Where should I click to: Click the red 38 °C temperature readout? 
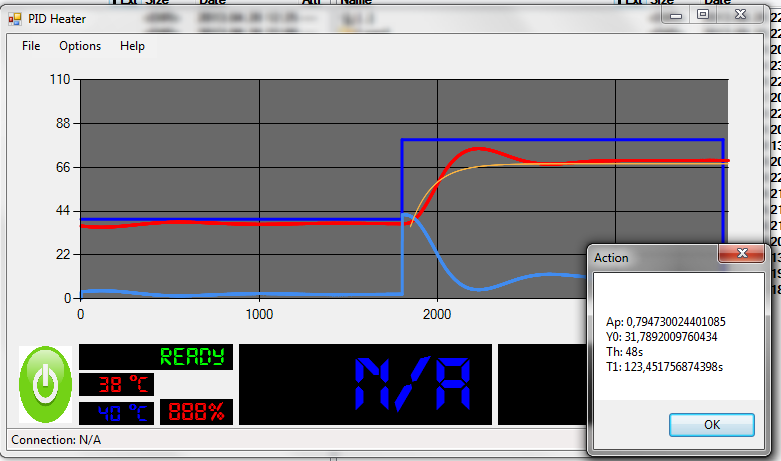(x=117, y=384)
